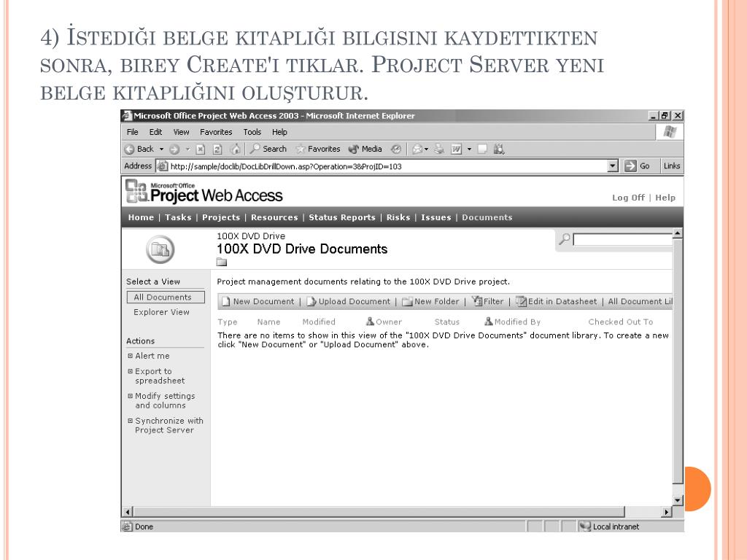The image size is (747, 560).
Task: Click the Go button next to address bar
Action: point(637,166)
